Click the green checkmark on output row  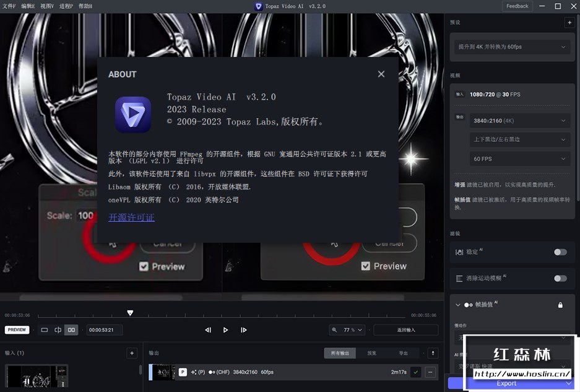(416, 372)
